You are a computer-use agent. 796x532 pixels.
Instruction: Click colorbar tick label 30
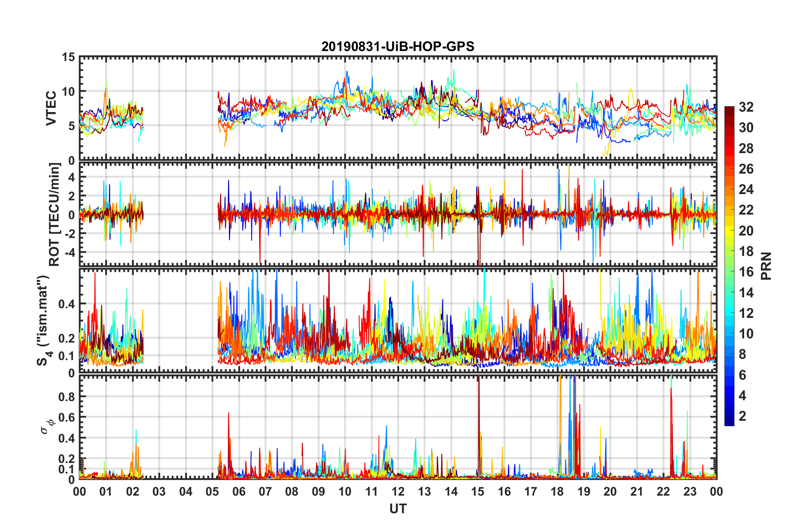click(x=746, y=128)
